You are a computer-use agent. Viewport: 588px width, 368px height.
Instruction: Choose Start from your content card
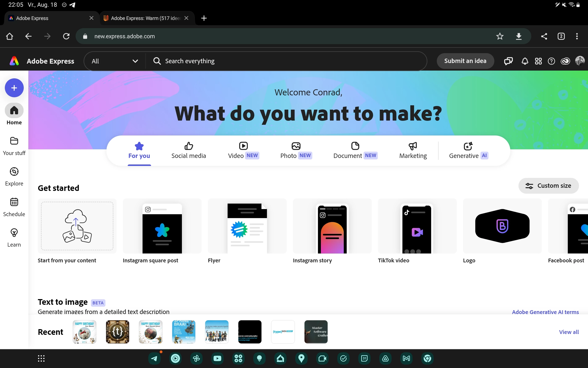(77, 231)
